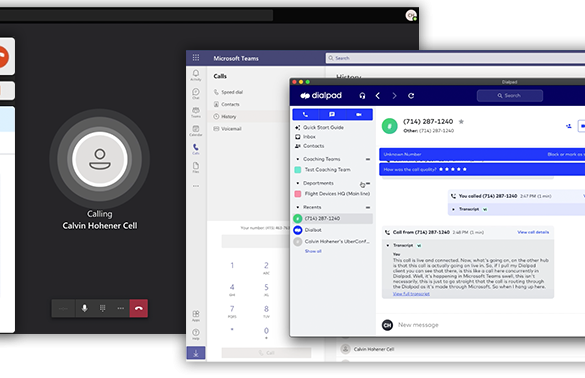Click the Teams search field

pos(455,58)
